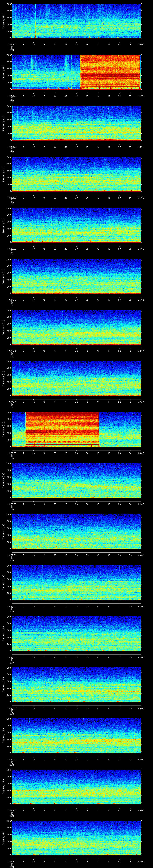Screen dimensions: 153x868
Task: Click the '14:36:00' start time label
Action: [x=12, y=402]
